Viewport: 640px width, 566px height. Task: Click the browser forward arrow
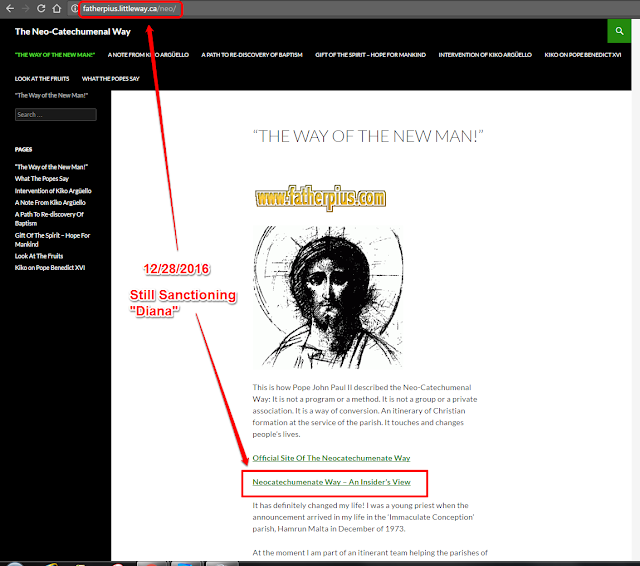click(x=25, y=9)
